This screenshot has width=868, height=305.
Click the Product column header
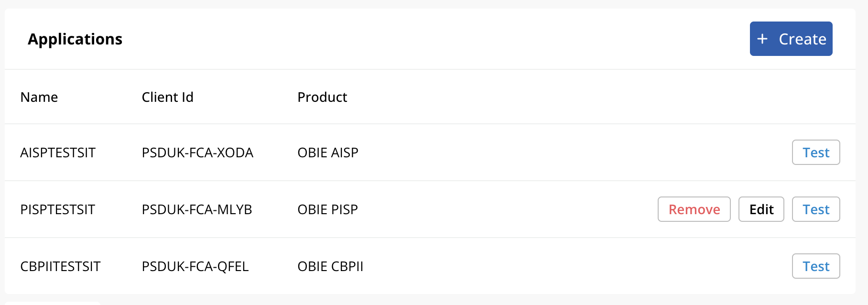click(322, 97)
